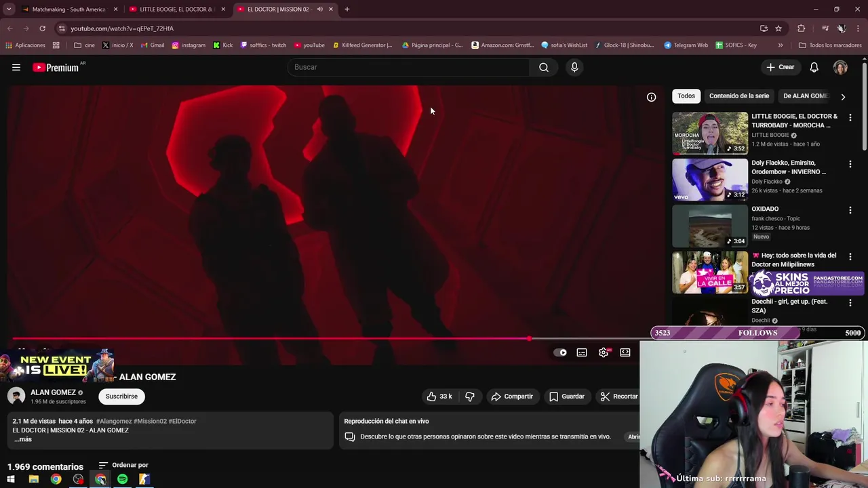Show more filter chips with the right chevron
The height and width of the screenshot is (488, 868).
pyautogui.click(x=843, y=97)
